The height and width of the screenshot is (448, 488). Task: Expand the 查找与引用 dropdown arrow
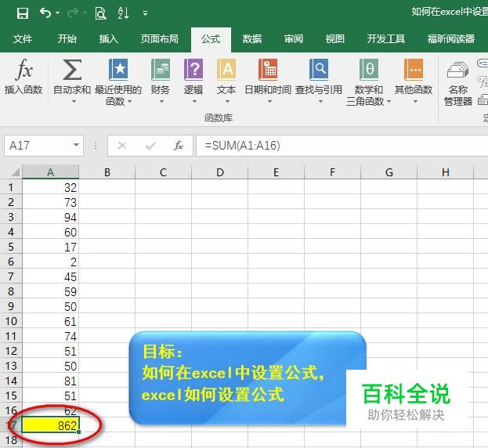pos(320,101)
